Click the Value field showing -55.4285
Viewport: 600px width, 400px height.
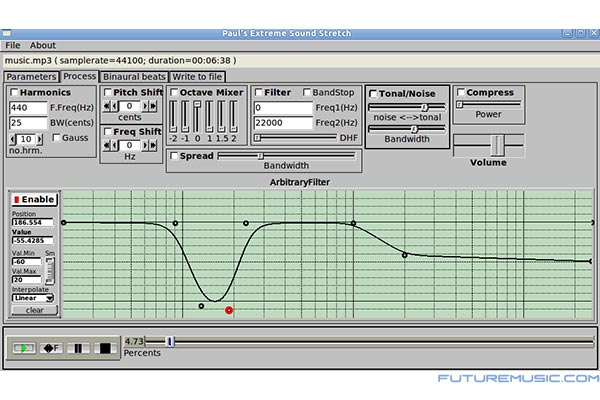[x=33, y=240]
